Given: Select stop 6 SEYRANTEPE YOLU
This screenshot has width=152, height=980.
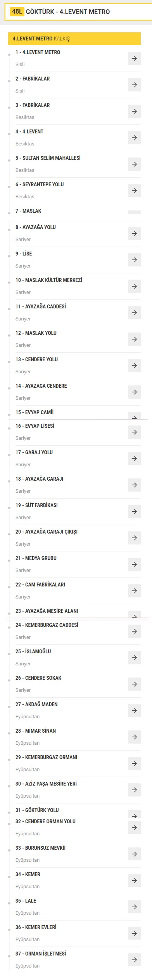Looking at the screenshot, I should pyautogui.click(x=74, y=191).
